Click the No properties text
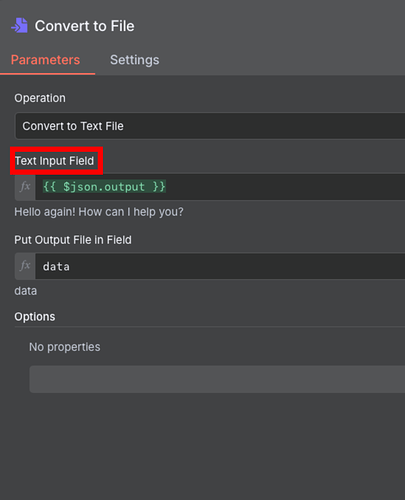This screenshot has width=405, height=500. point(65,347)
